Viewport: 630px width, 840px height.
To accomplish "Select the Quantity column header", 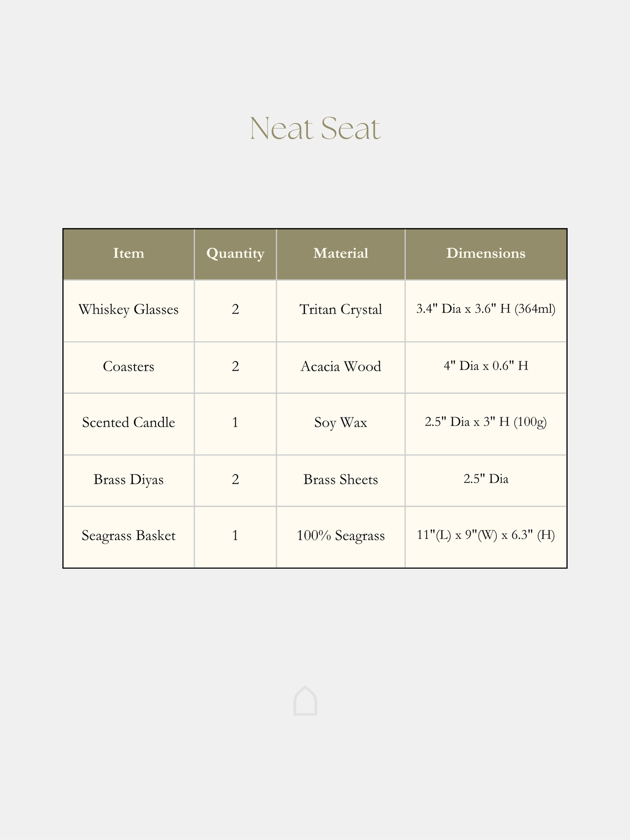I will [235, 253].
